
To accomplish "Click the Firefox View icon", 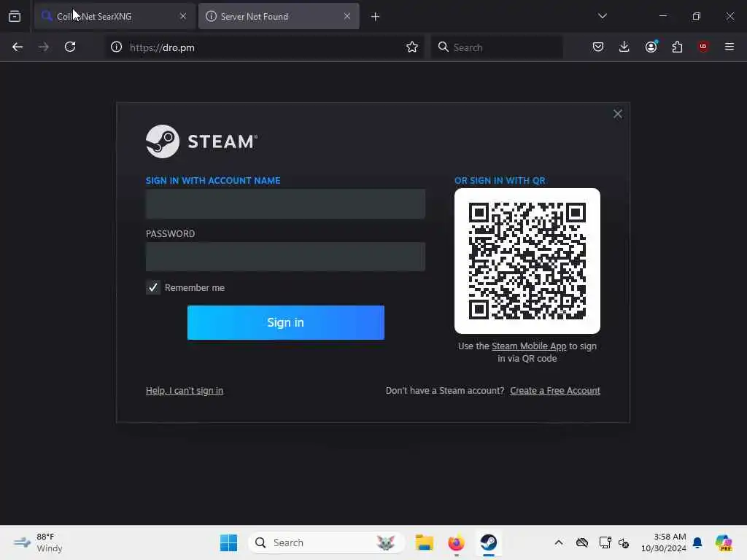I will [15, 16].
